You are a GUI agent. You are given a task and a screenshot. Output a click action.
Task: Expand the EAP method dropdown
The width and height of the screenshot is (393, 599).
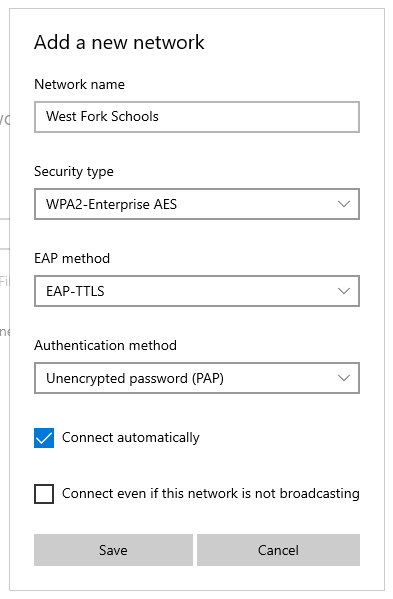[197, 291]
